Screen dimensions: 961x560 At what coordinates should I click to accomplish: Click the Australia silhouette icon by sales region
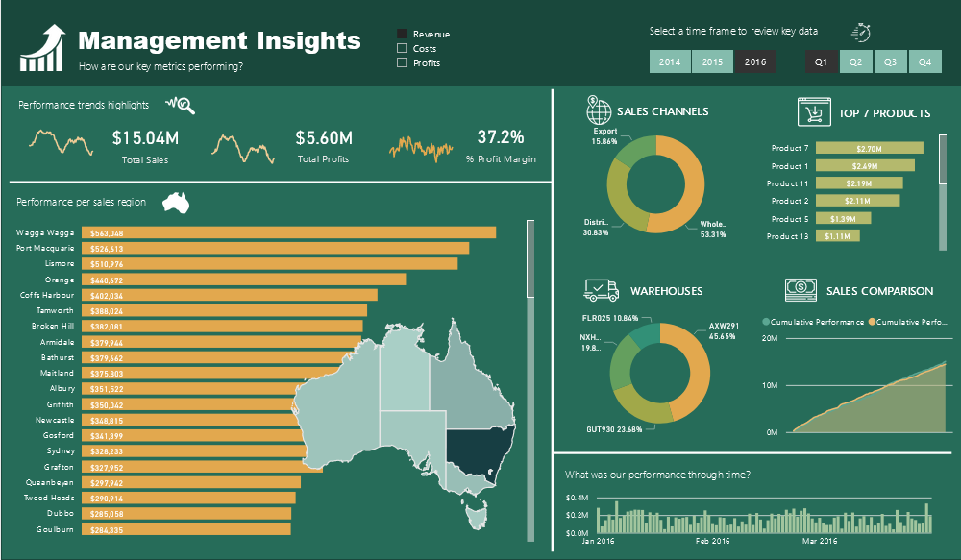point(176,203)
